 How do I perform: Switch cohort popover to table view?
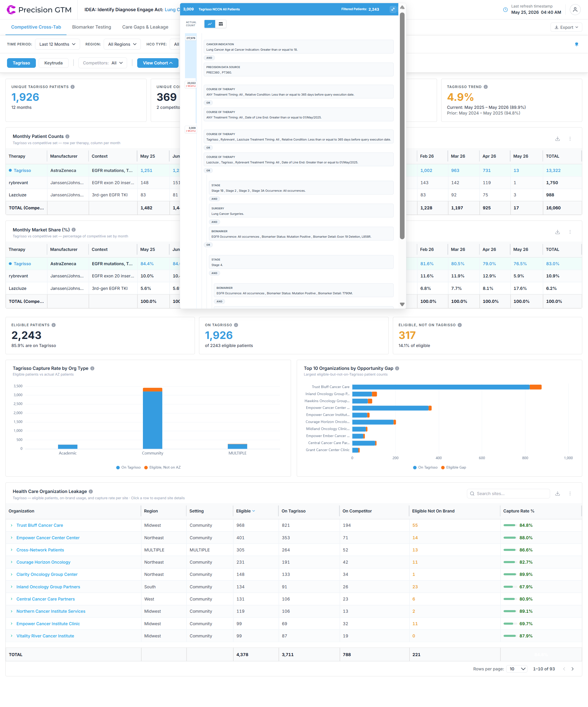221,24
